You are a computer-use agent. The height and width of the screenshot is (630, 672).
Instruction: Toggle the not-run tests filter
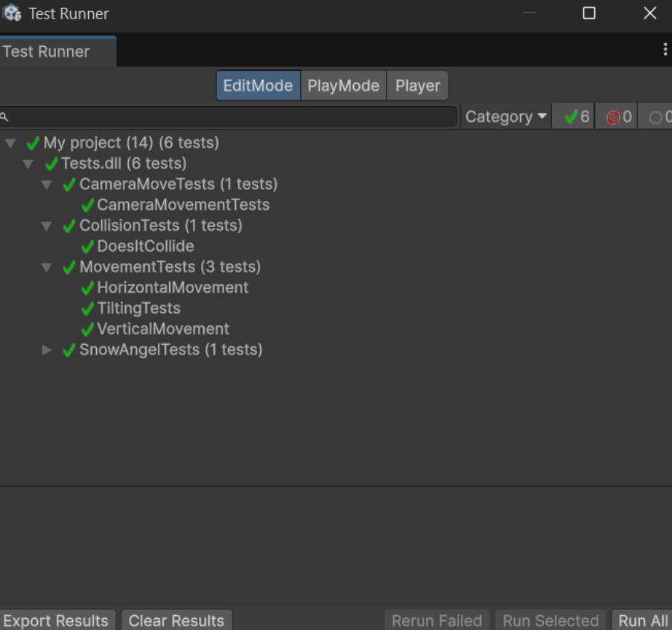[x=657, y=117]
